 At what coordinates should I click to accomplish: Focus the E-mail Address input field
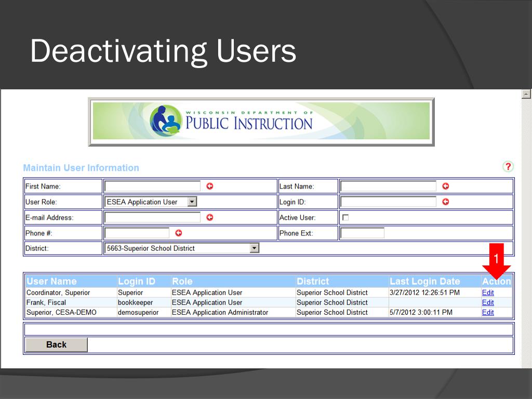[152, 217]
